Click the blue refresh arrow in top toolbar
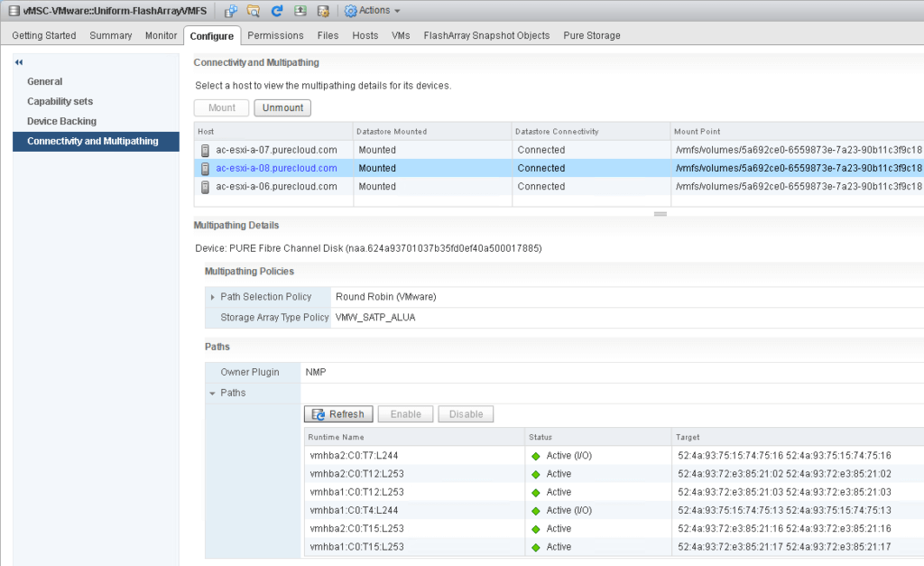Screen dimensions: 924x566 click(276, 11)
